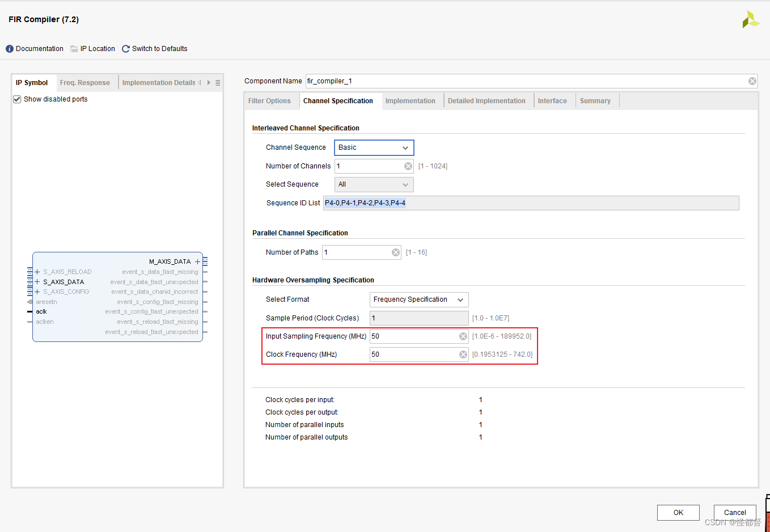
Task: Select the Channel Specification tab
Action: (x=338, y=101)
